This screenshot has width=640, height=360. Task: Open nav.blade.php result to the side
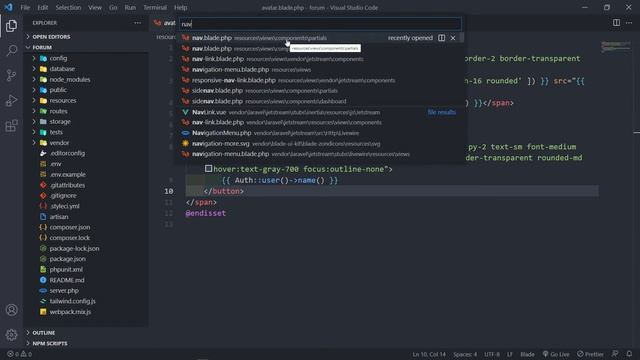click(441, 38)
